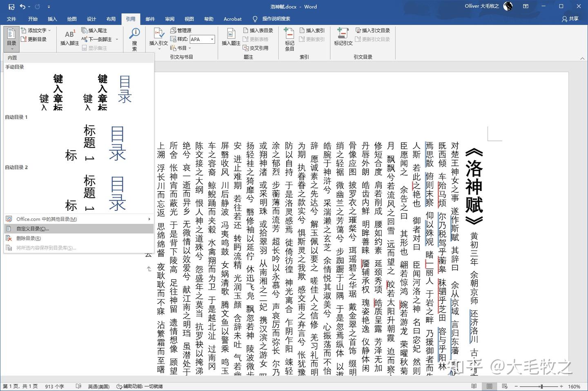588x391 pixels.
Task: Open the 搜索 research tool
Action: [134, 39]
